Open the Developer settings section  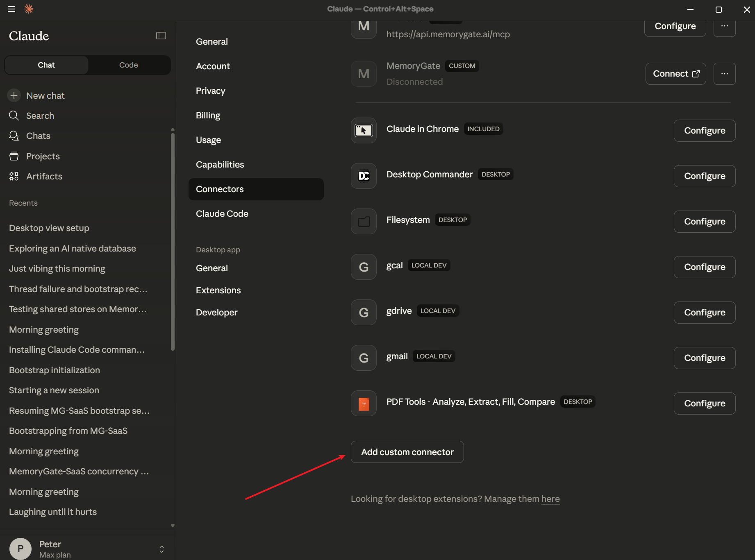(216, 312)
